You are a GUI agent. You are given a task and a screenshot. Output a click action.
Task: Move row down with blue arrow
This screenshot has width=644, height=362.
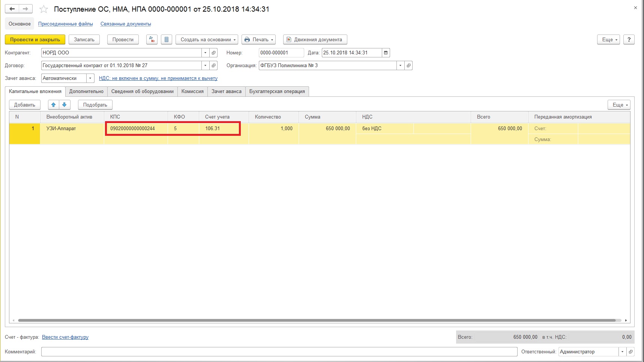tap(65, 105)
